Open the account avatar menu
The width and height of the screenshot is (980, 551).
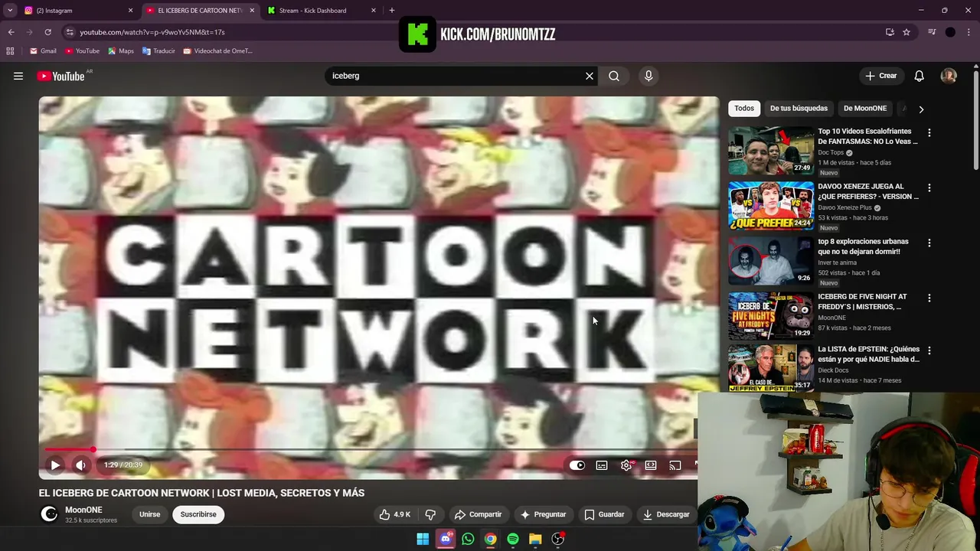pos(949,76)
